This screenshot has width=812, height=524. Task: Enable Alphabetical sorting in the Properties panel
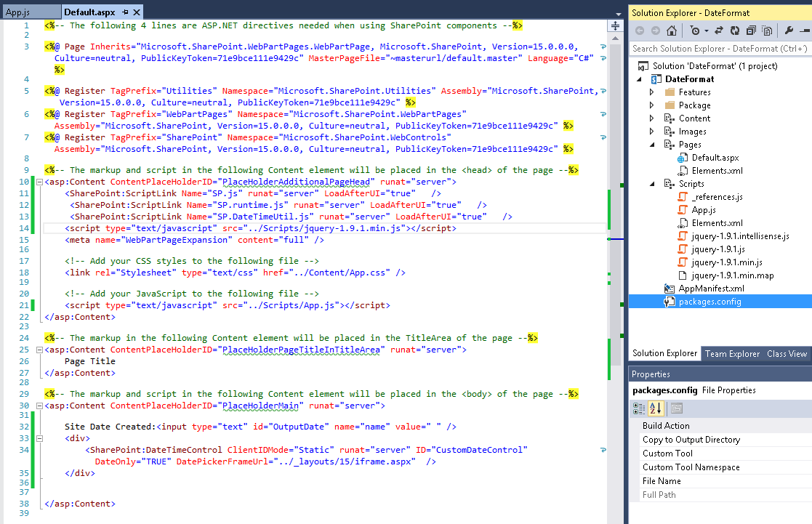(x=656, y=408)
